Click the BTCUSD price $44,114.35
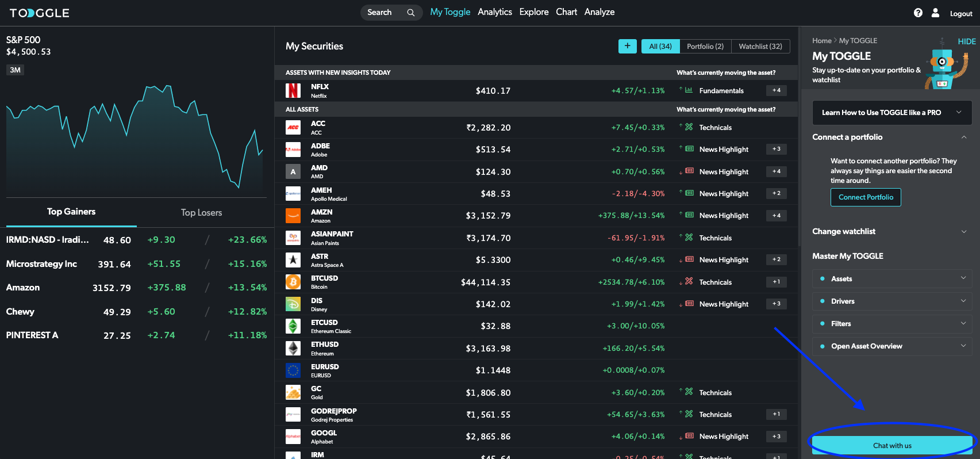 [486, 282]
